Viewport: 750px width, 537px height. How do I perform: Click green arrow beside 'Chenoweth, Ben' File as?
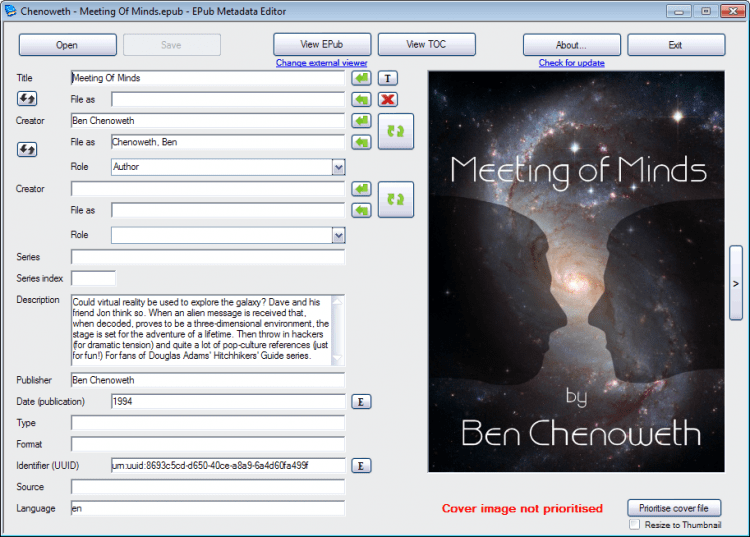click(x=361, y=143)
